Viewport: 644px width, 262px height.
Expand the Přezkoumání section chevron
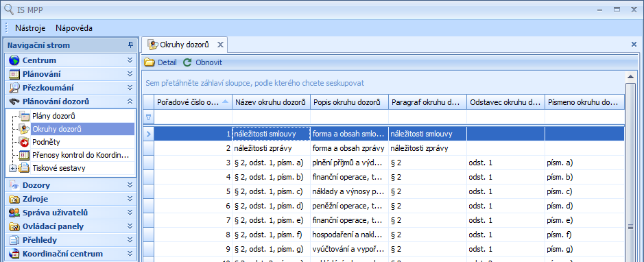coord(130,88)
